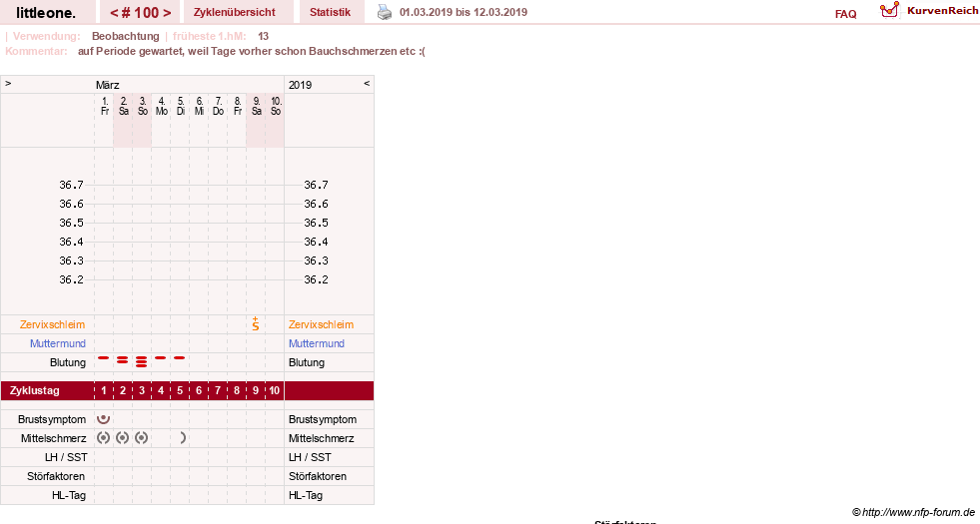Click the right Zervixschleim label
The image size is (980, 524).
point(321,324)
